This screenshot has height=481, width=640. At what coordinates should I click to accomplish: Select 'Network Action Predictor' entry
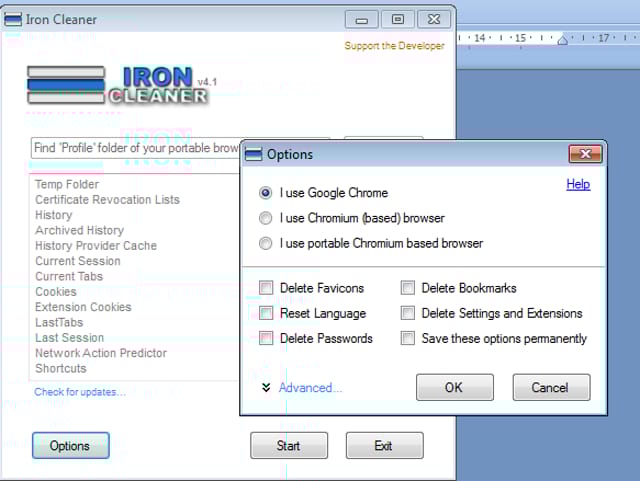(101, 353)
